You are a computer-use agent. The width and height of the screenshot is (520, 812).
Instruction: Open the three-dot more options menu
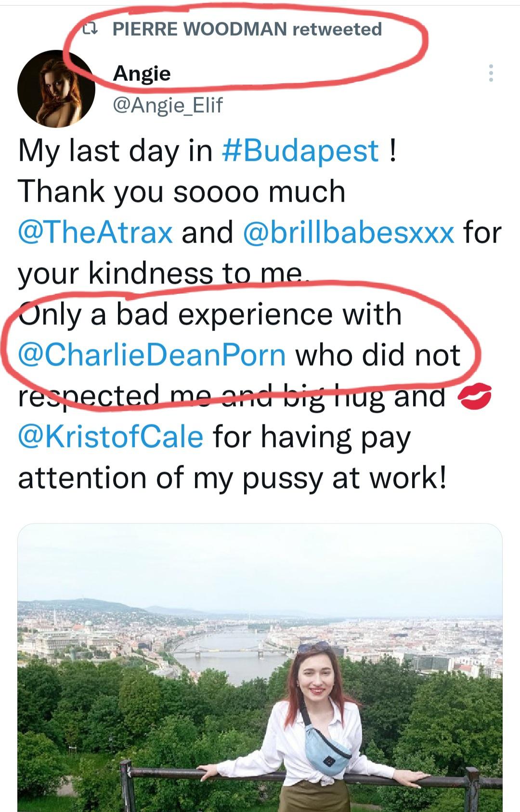point(491,73)
